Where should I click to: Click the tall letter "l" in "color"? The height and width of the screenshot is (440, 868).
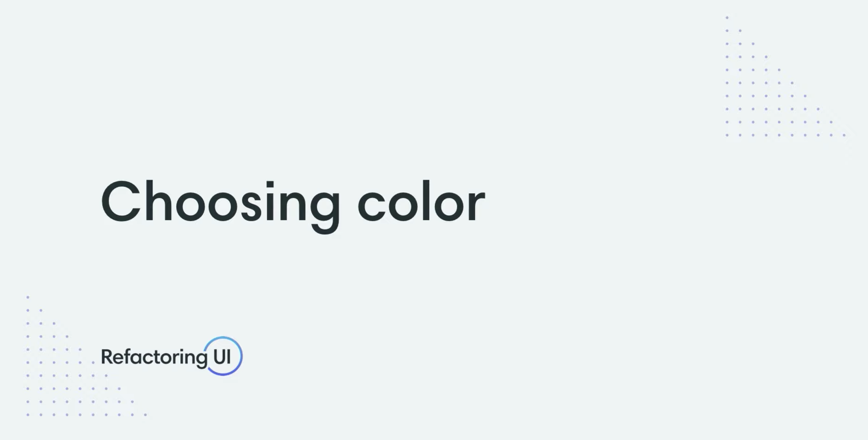click(426, 201)
